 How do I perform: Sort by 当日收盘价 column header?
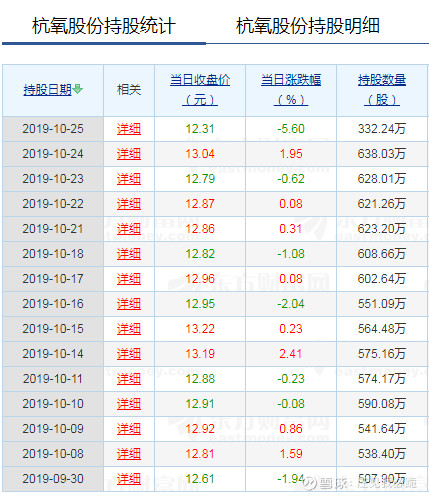click(x=200, y=90)
